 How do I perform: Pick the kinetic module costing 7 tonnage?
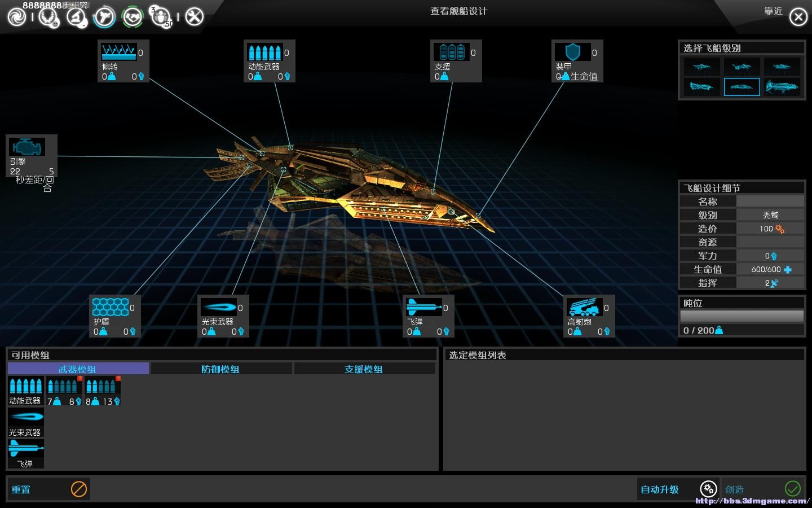click(x=64, y=391)
